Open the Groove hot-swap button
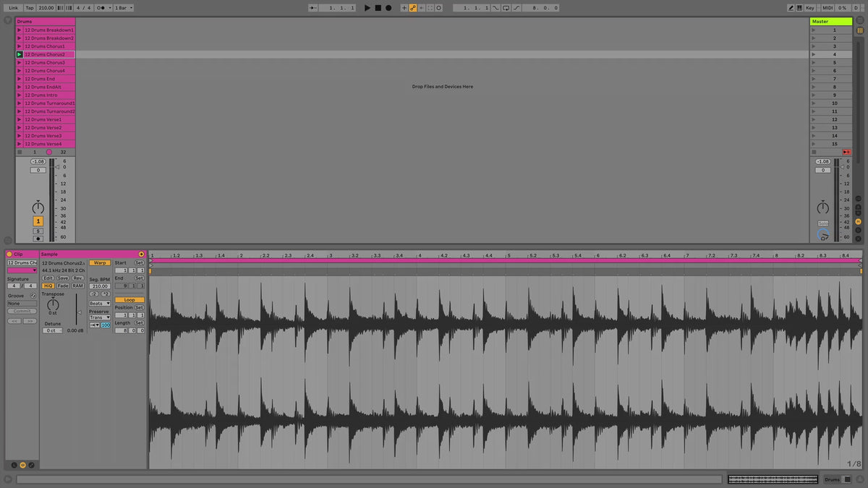868x488 pixels. tap(33, 296)
